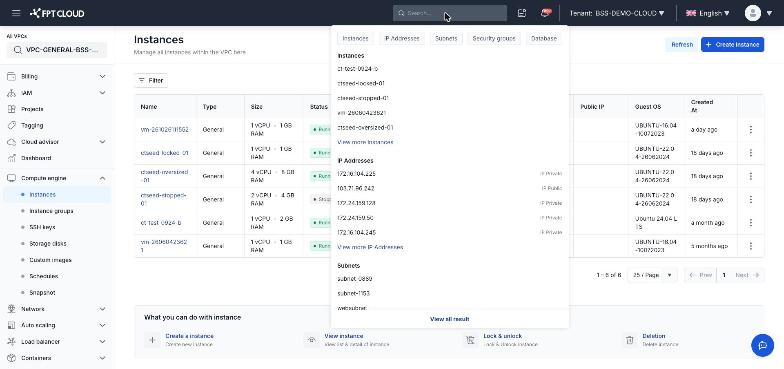Open SSH keys in sidebar
784x369 pixels.
pyautogui.click(x=42, y=227)
